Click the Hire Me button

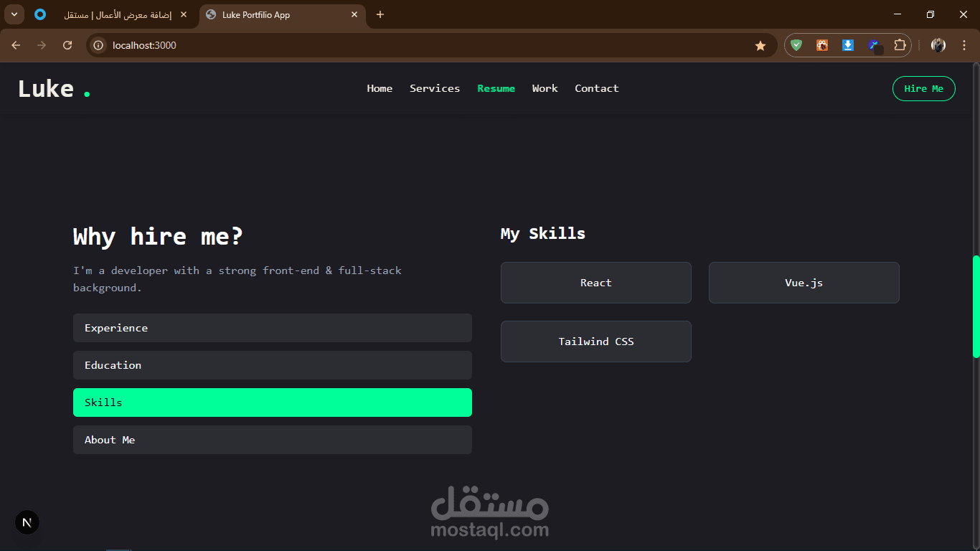924,88
